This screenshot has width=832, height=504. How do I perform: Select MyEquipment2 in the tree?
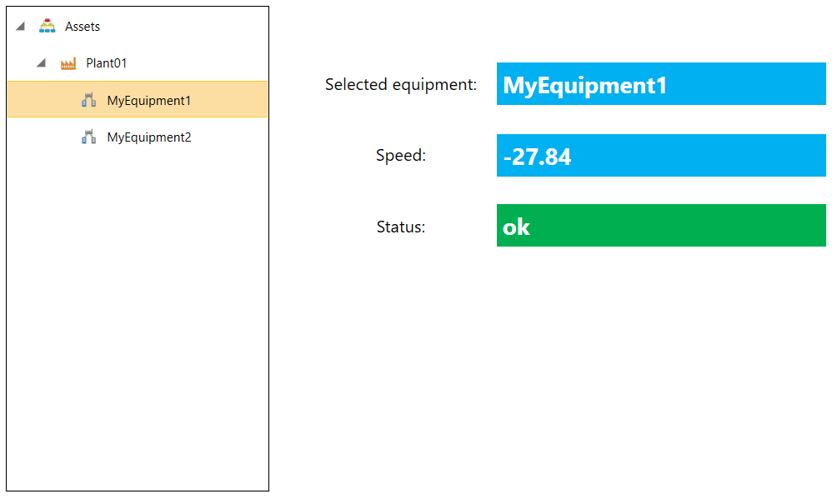click(148, 137)
